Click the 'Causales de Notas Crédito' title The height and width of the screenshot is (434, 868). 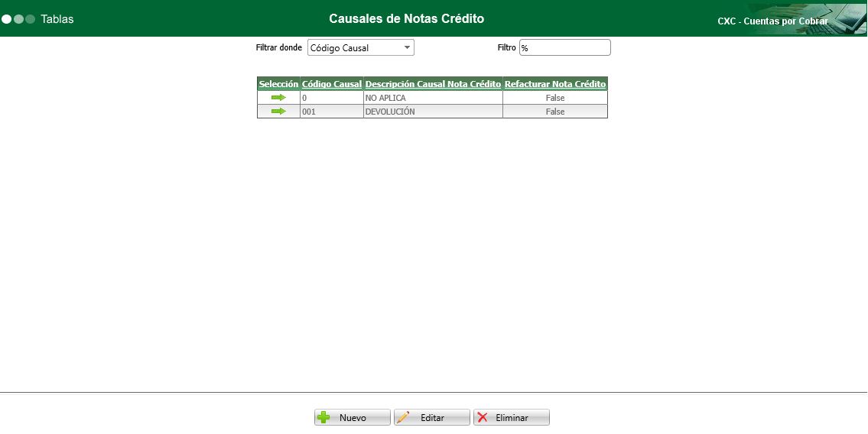[406, 19]
